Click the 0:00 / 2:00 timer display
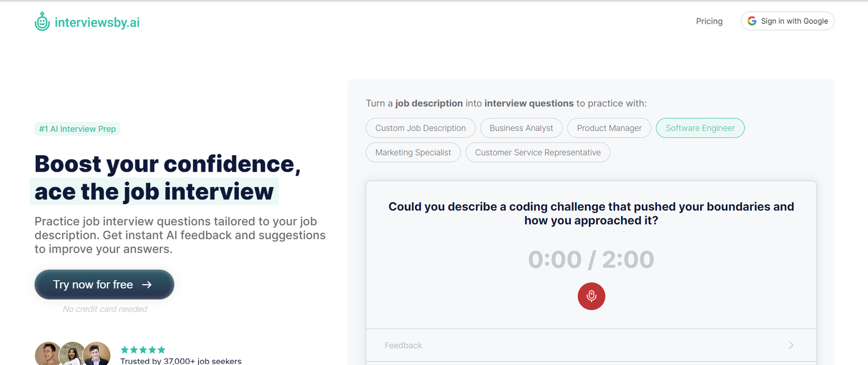The height and width of the screenshot is (365, 868). (591, 259)
